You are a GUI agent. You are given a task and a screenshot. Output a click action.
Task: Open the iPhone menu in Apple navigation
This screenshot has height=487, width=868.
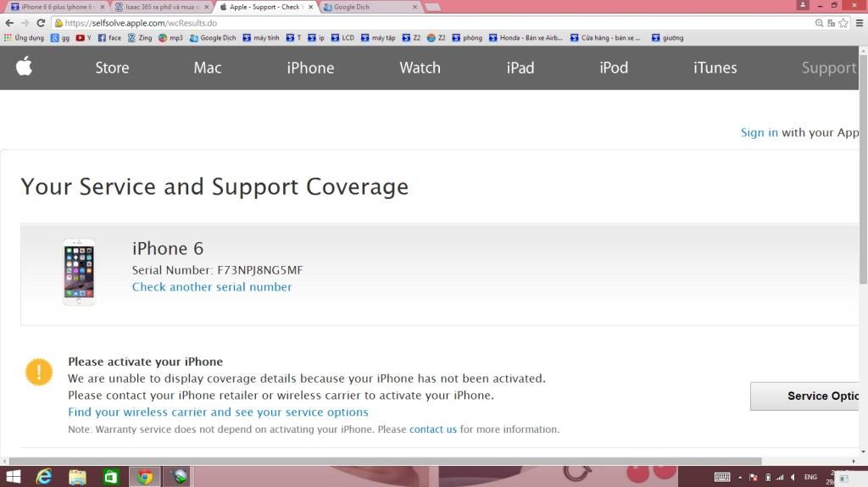pos(310,68)
